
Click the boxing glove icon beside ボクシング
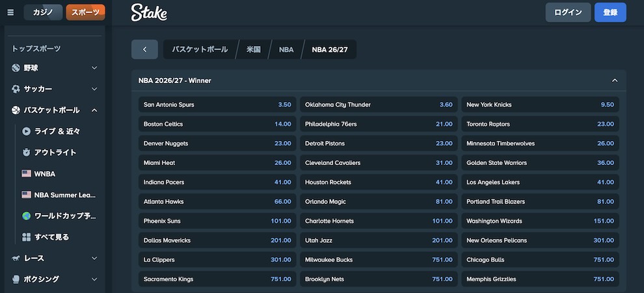tap(16, 279)
